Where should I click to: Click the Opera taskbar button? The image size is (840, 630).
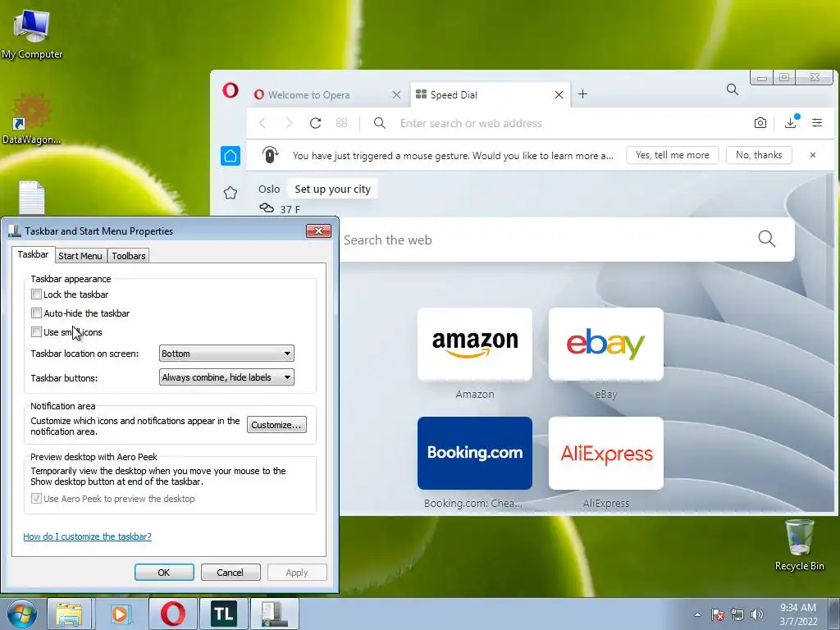172,614
